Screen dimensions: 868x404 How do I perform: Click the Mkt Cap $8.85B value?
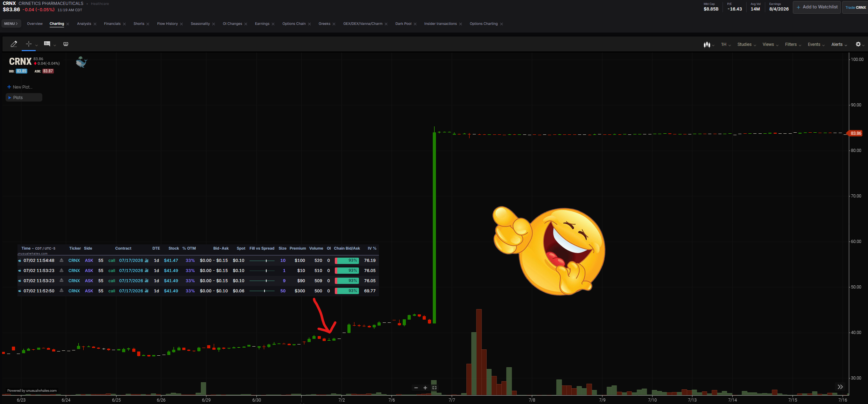tap(711, 9)
